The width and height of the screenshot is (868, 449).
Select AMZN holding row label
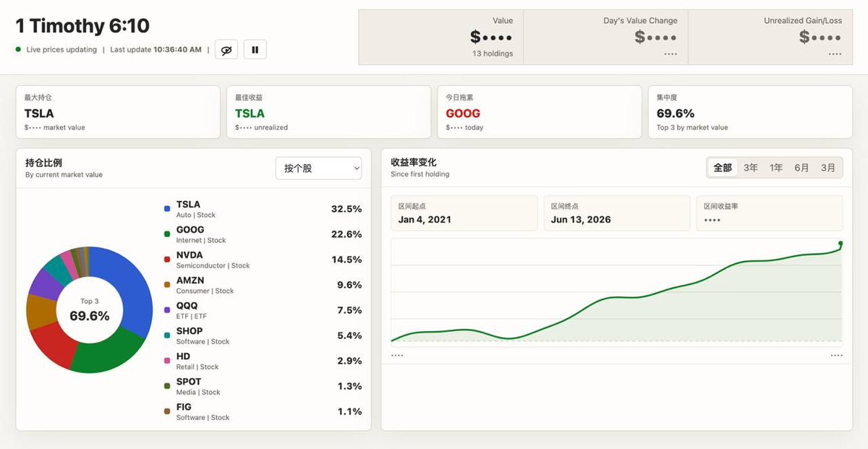(x=190, y=281)
